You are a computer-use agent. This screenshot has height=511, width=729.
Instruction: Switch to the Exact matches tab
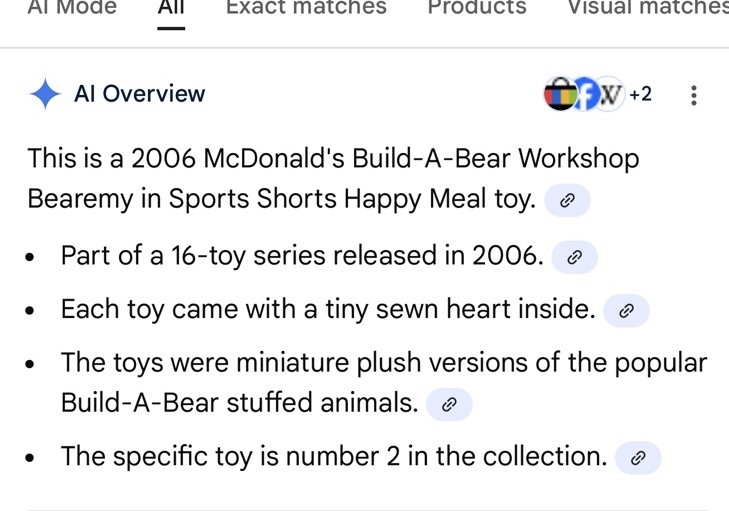click(306, 7)
